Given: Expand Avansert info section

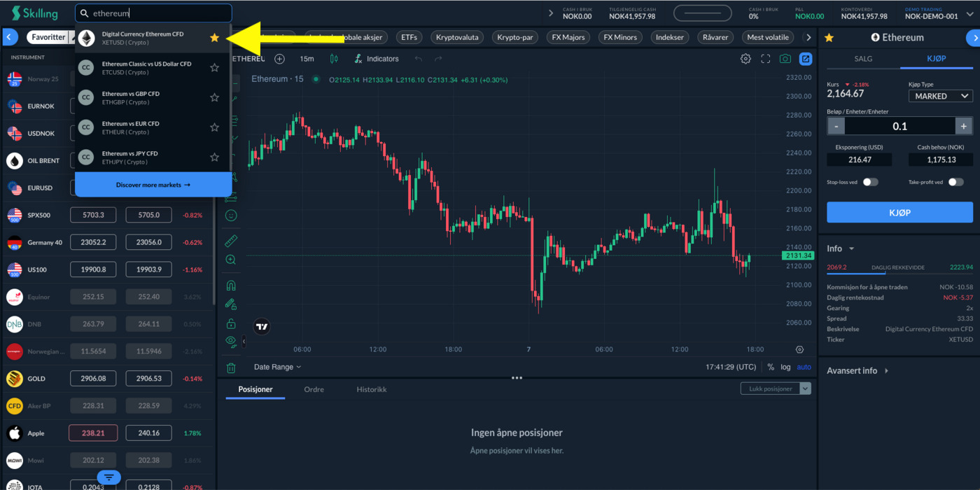Looking at the screenshot, I should pyautogui.click(x=857, y=370).
